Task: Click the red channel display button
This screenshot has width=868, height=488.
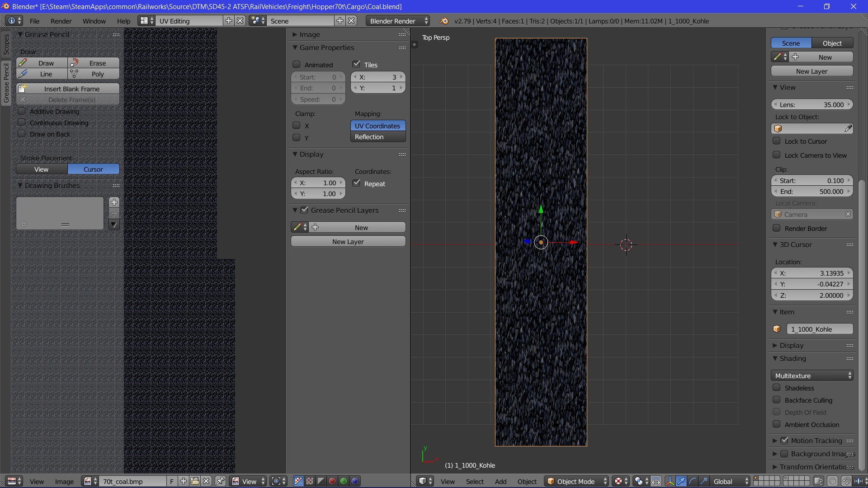Action: tap(332, 481)
